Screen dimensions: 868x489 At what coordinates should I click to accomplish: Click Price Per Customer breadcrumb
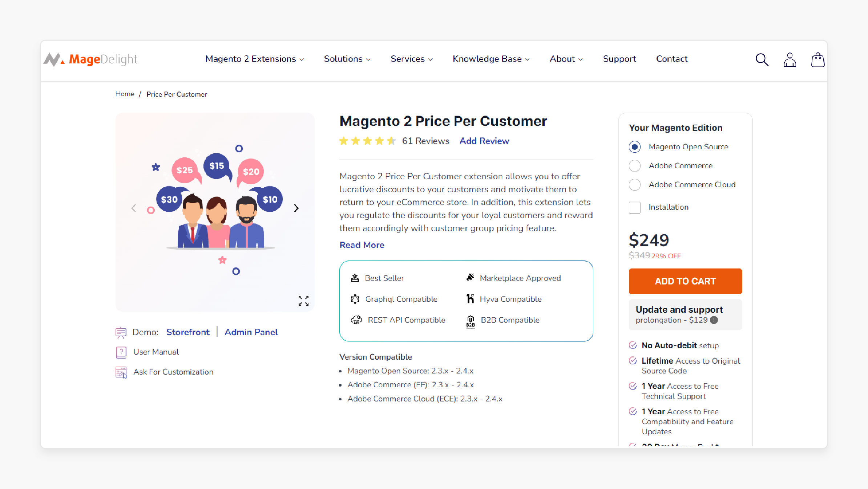coord(177,94)
